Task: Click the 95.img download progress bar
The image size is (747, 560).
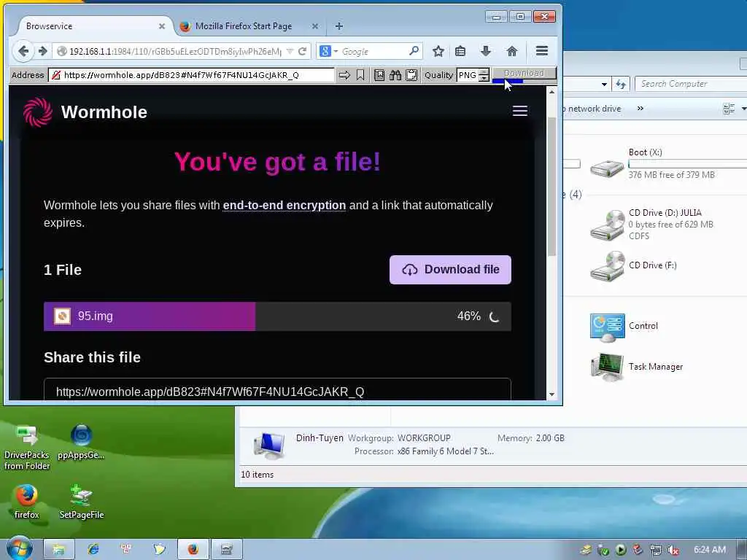Action: click(277, 316)
